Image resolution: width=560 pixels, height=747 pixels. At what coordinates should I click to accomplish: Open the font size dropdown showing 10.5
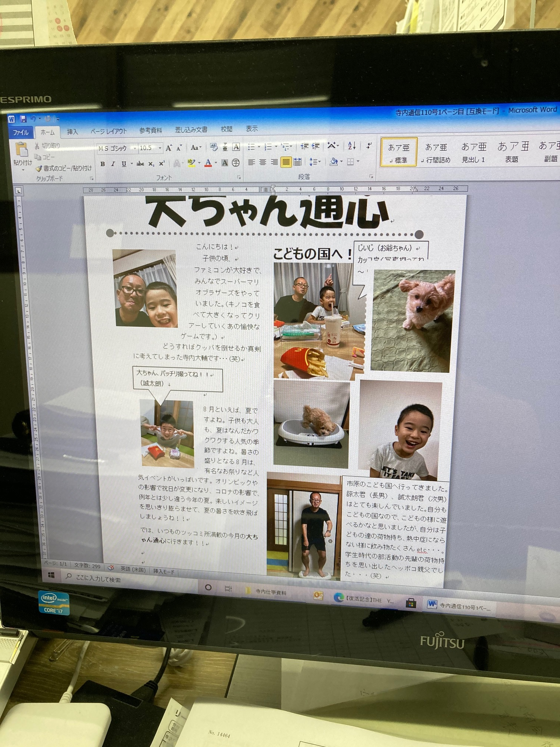click(160, 148)
